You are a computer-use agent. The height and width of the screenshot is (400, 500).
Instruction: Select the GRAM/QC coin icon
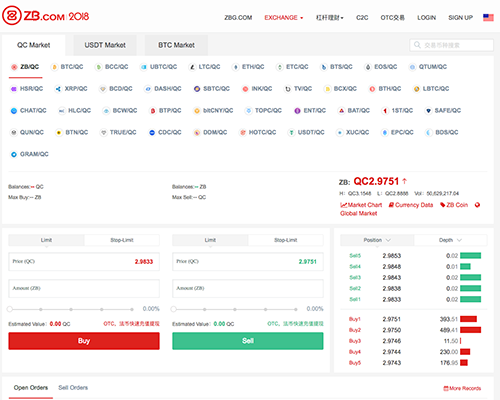click(14, 154)
